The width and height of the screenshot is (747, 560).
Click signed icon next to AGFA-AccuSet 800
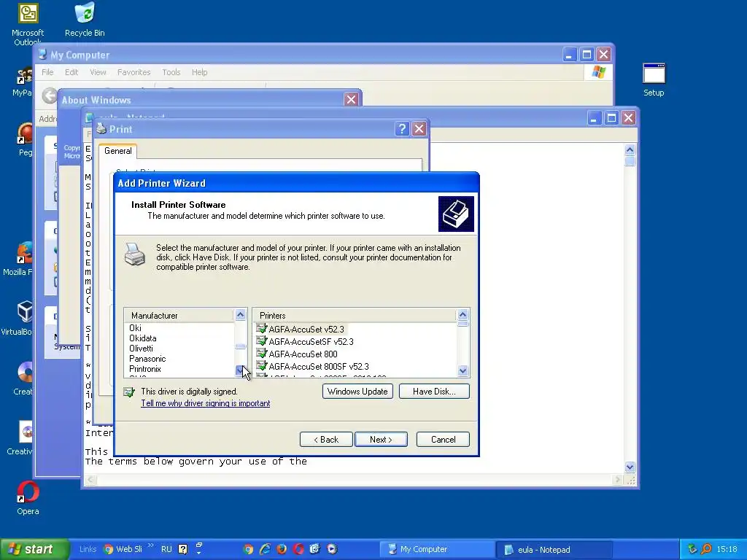(262, 354)
